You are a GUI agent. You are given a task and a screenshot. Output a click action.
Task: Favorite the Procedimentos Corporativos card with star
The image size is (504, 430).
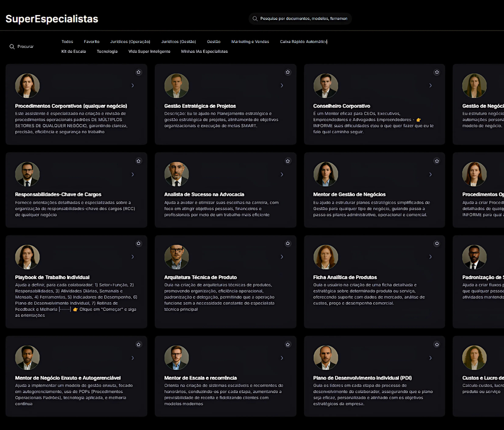click(139, 72)
